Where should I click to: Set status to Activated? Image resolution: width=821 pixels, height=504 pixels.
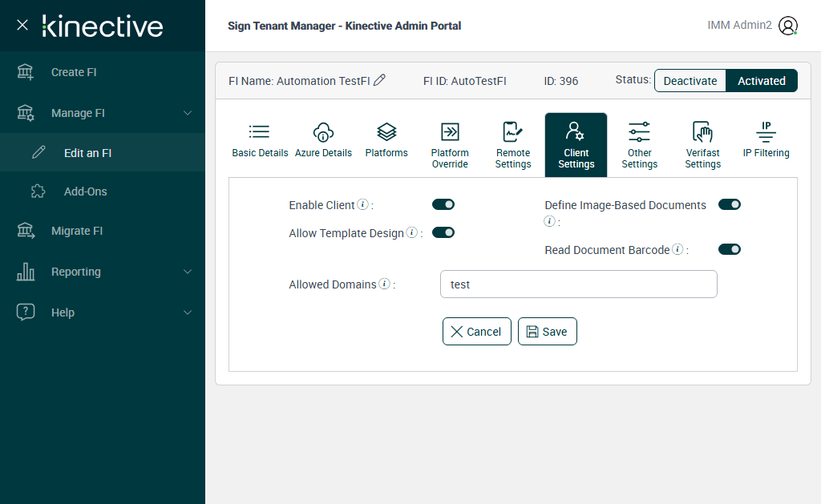click(762, 81)
